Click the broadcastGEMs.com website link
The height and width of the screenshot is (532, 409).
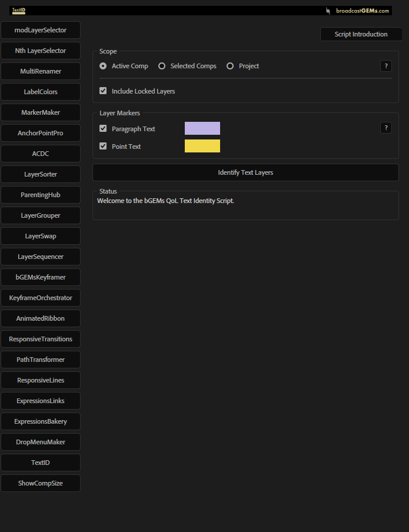pos(363,11)
